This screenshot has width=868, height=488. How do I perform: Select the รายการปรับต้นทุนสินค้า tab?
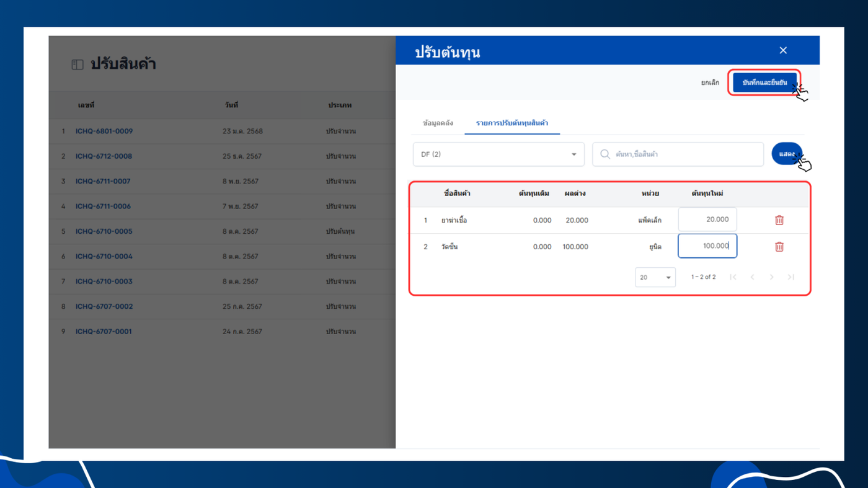click(x=512, y=123)
